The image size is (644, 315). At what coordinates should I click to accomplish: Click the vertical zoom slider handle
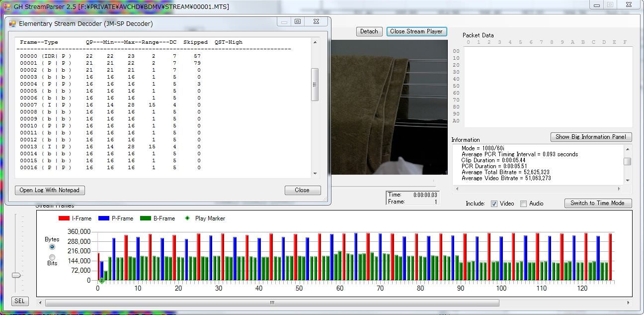(x=17, y=275)
